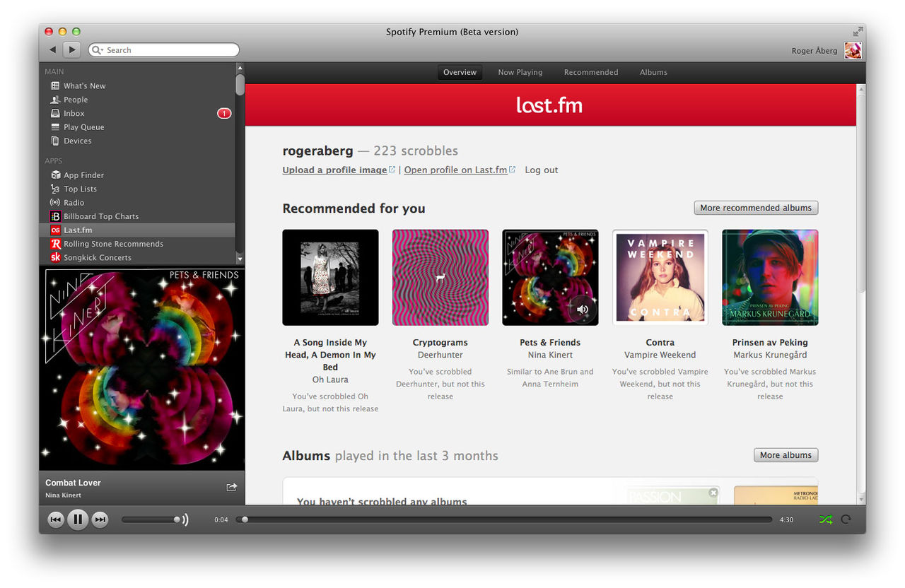Viewport: 905px width, 588px height.
Task: Switch to the Albums tab
Action: 653,72
